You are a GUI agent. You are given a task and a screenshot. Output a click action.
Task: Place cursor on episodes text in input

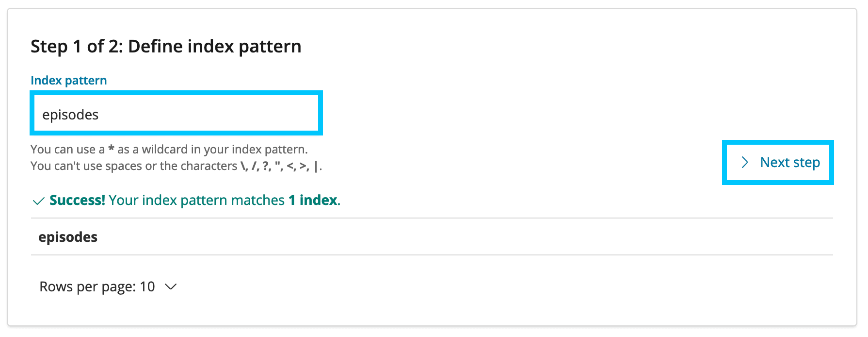[x=70, y=115]
